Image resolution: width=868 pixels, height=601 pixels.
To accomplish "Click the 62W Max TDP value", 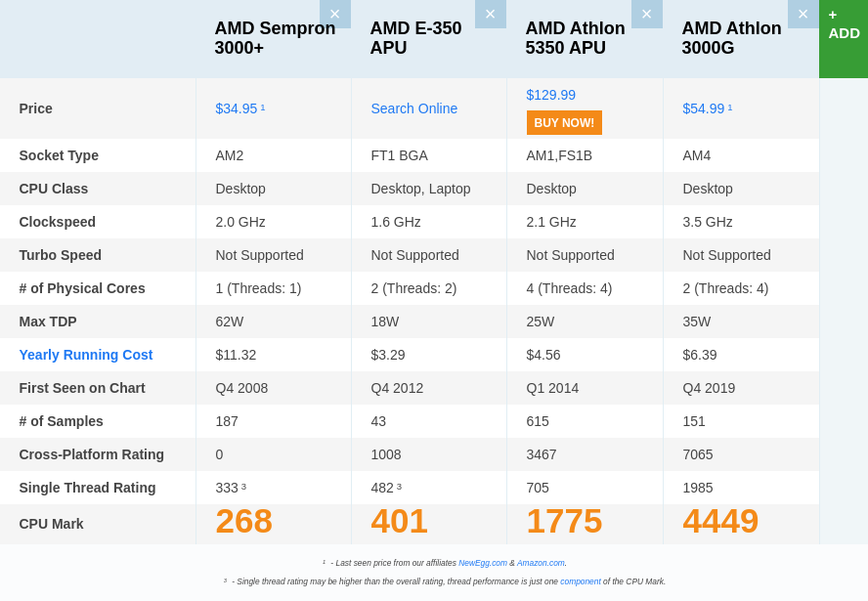I will point(229,322).
